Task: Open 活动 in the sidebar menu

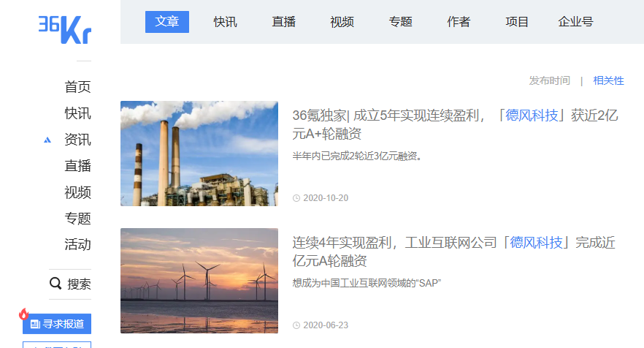Action: click(x=77, y=244)
